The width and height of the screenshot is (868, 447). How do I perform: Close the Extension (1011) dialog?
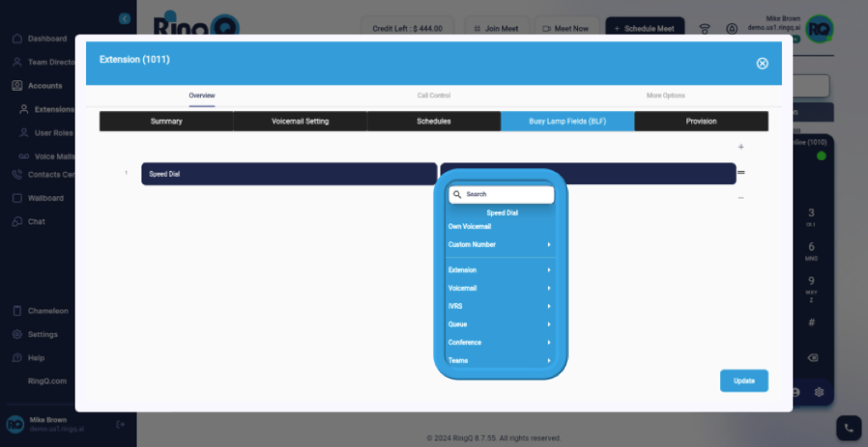tap(762, 64)
